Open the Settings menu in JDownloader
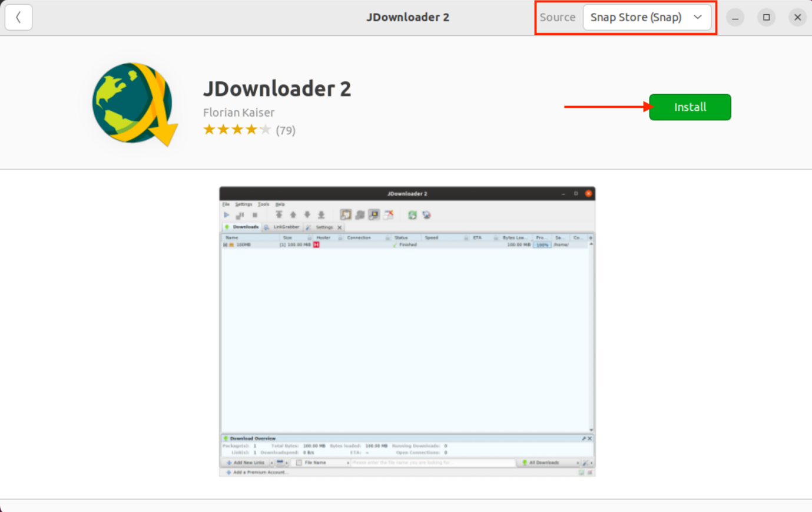 [x=243, y=204]
